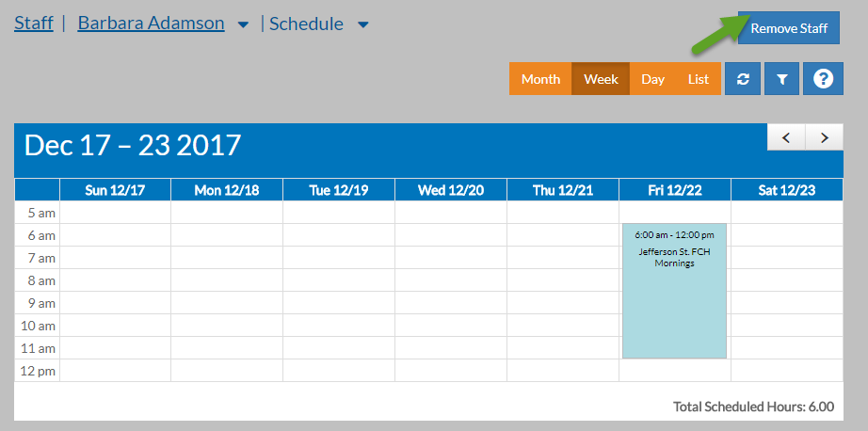Click the help question mark icon
This screenshot has width=868, height=431.
(823, 80)
